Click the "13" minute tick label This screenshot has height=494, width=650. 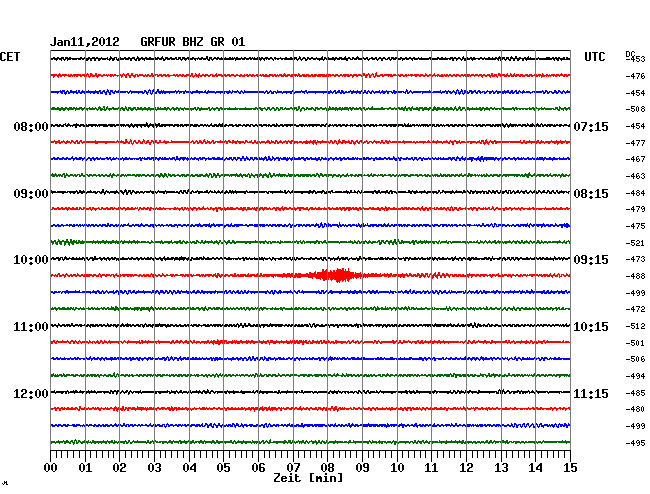tap(501, 468)
